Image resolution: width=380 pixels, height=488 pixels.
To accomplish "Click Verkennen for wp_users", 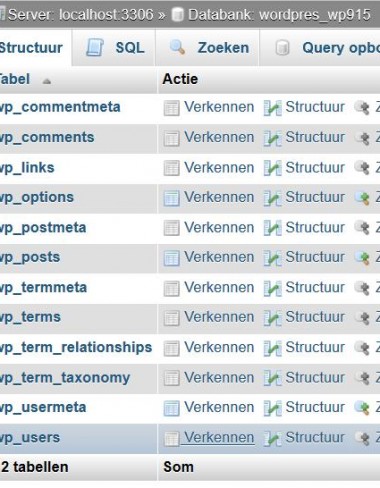I will [219, 437].
